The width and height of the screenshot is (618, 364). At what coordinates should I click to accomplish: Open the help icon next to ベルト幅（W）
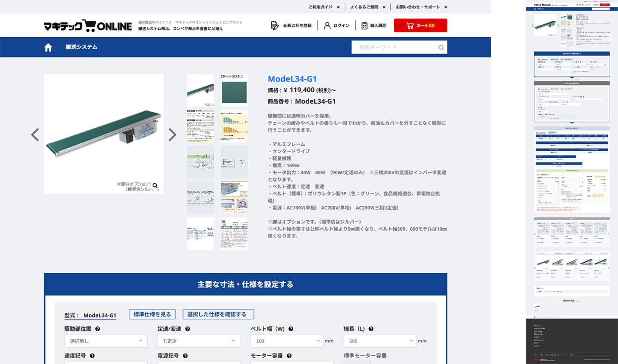[291, 329]
